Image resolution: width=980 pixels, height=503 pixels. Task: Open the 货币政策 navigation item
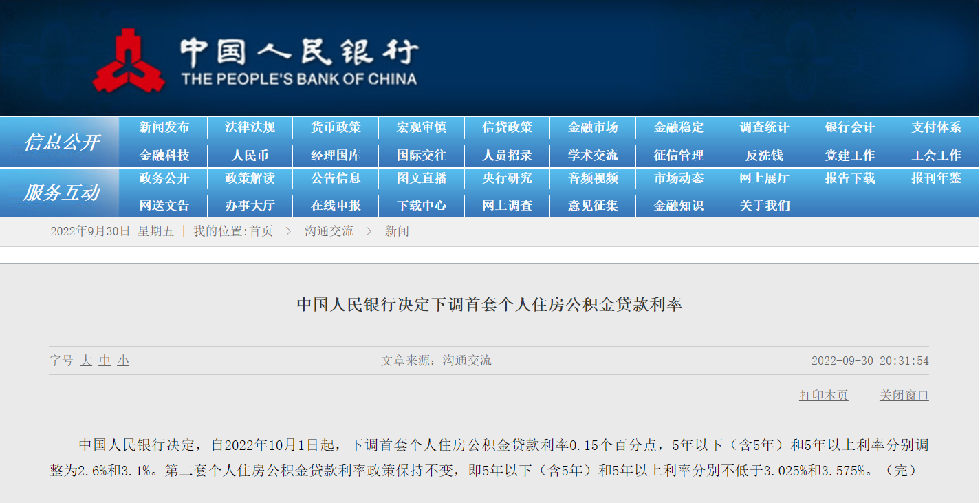click(x=336, y=127)
